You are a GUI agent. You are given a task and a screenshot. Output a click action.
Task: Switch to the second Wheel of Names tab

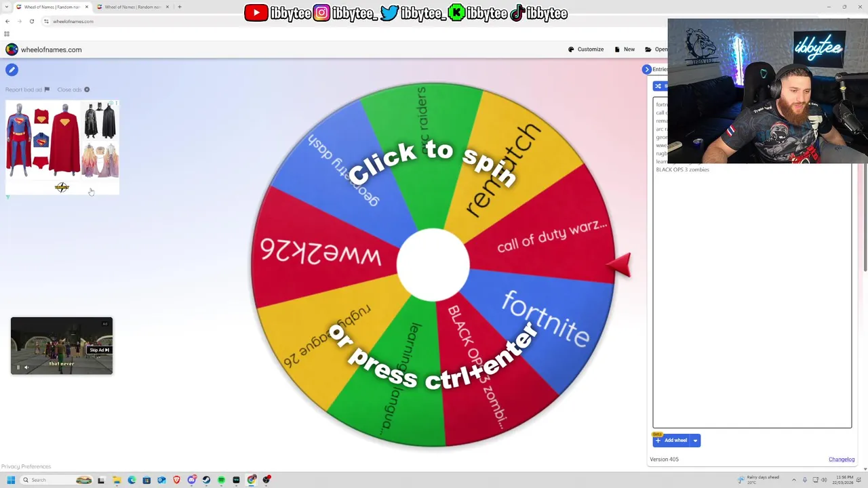coord(132,7)
